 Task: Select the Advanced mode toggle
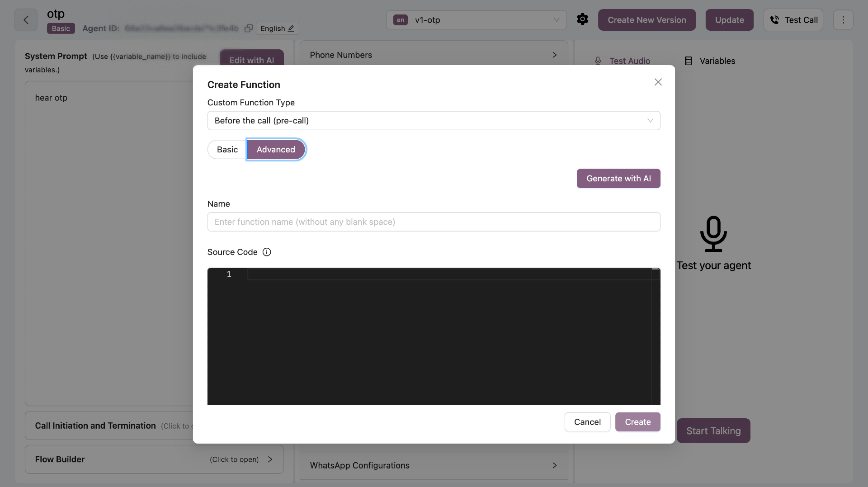276,150
